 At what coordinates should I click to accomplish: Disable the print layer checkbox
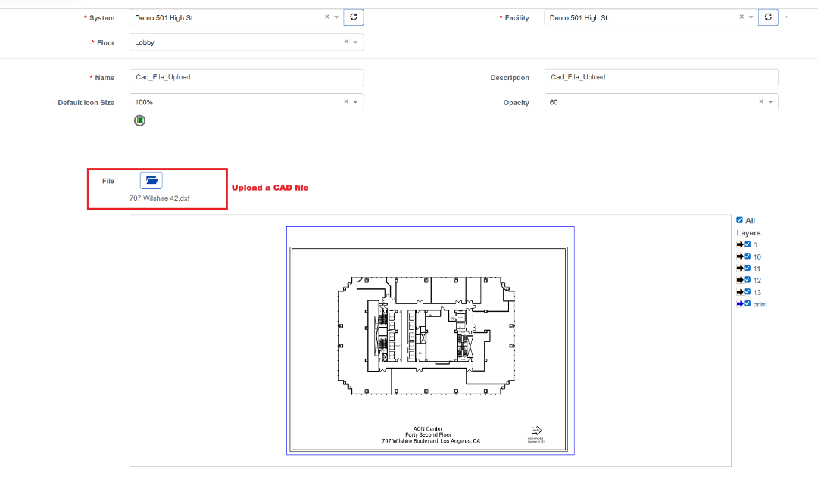point(748,304)
